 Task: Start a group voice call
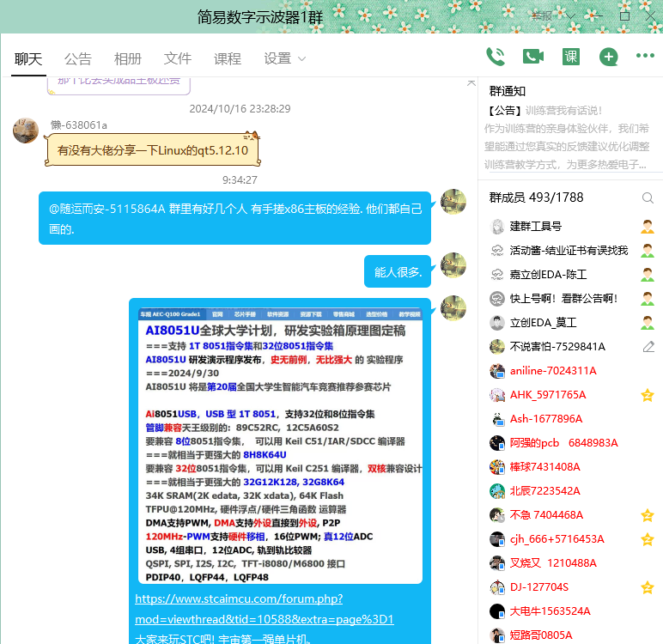[x=496, y=57]
